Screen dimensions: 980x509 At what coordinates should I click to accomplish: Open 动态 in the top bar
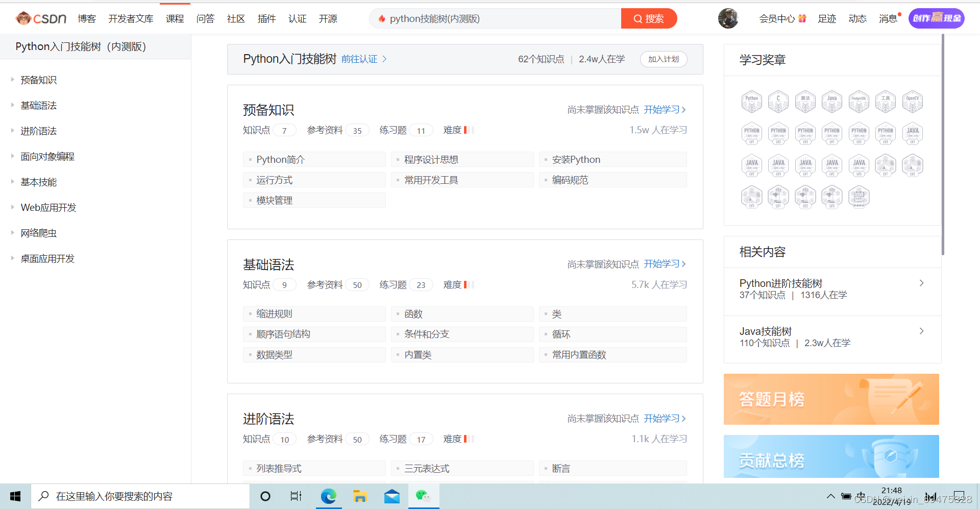(x=857, y=19)
